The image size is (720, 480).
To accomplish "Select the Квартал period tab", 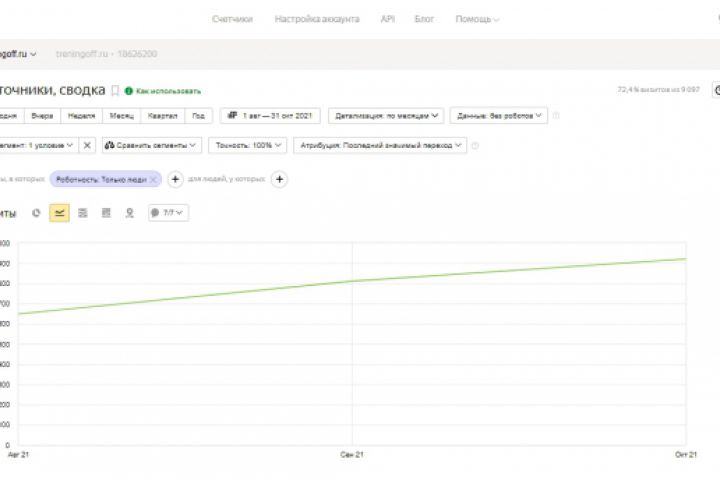I will click(x=163, y=116).
